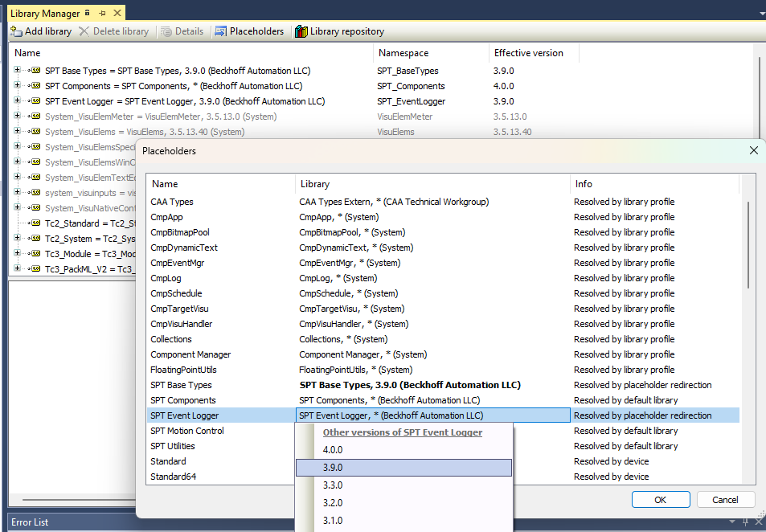Select version 3.9.0 from the dropdown list
Screen dimensions: 766x532
(403, 468)
